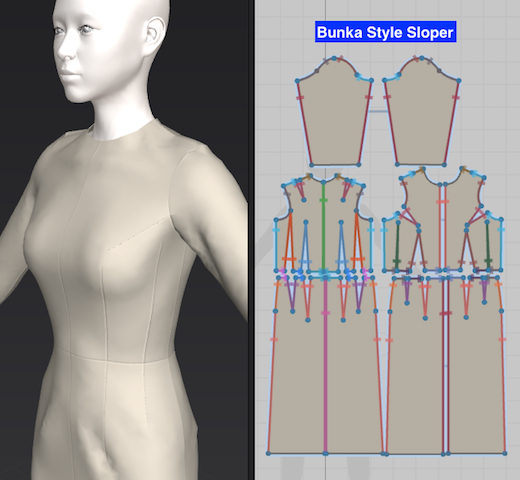Click the green center front line on bodice

(x=323, y=227)
